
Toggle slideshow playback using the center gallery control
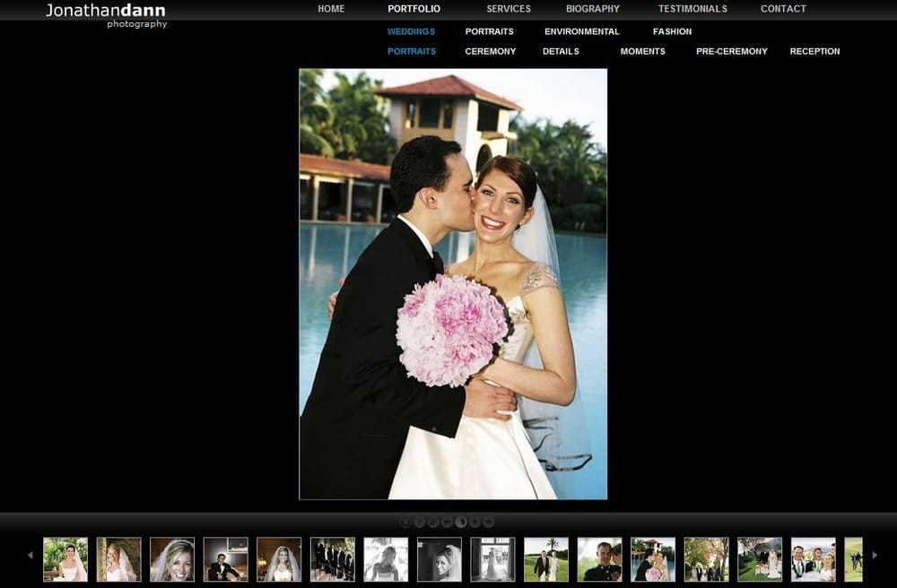click(x=460, y=521)
